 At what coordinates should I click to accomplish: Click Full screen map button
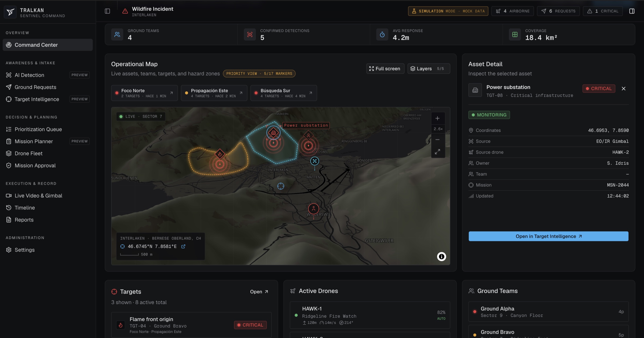click(x=385, y=69)
